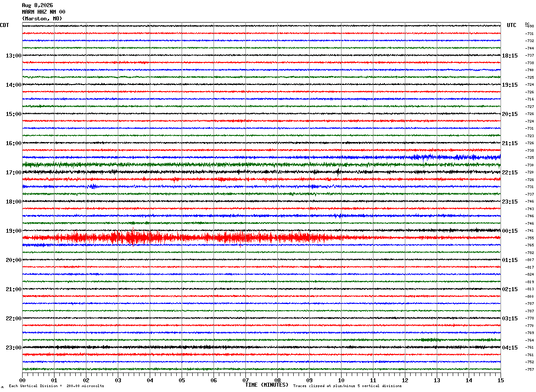Click minute 00 on the time axis
The width and height of the screenshot is (536, 392).
23,380
